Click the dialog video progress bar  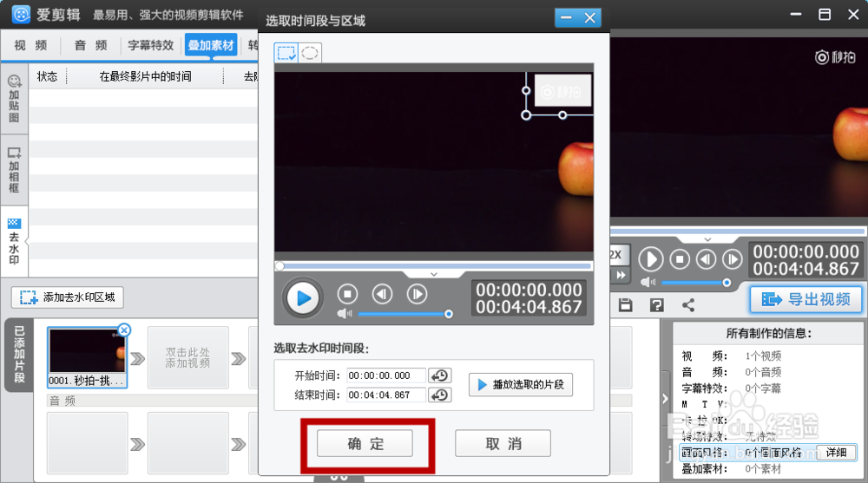click(x=434, y=266)
